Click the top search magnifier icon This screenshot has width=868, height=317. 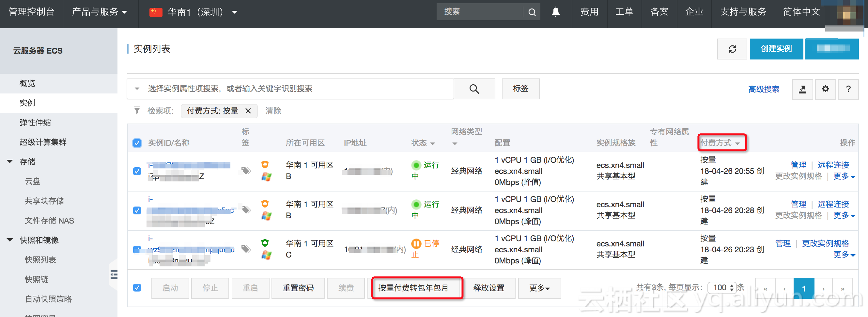tap(532, 12)
